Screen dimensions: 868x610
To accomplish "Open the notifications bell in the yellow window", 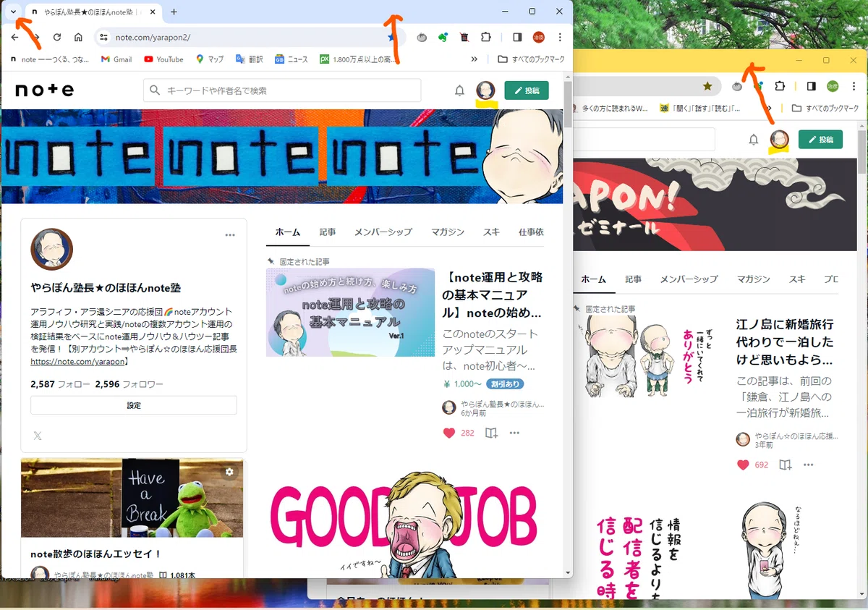I will coord(754,140).
